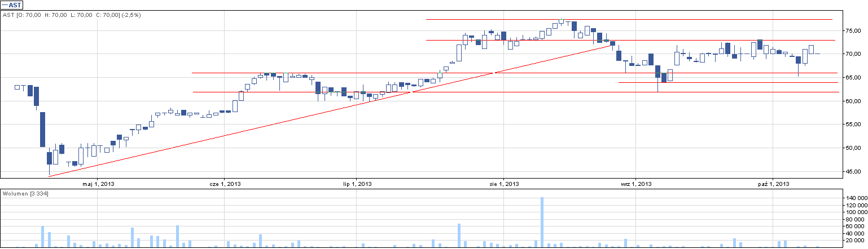Image resolution: width=868 pixels, height=249 pixels.
Task: Click the 75,00 price axis label
Action: click(854, 30)
